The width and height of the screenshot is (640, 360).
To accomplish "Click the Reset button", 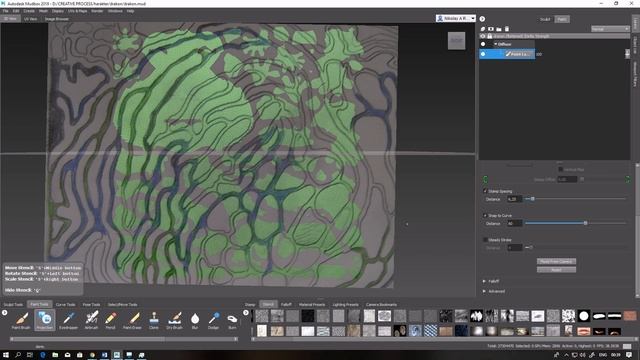I will 556,270.
